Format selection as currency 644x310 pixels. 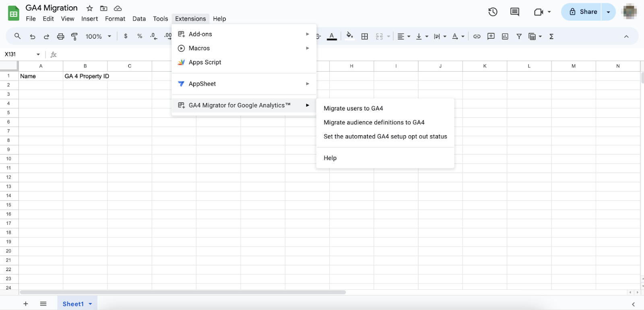pos(126,36)
